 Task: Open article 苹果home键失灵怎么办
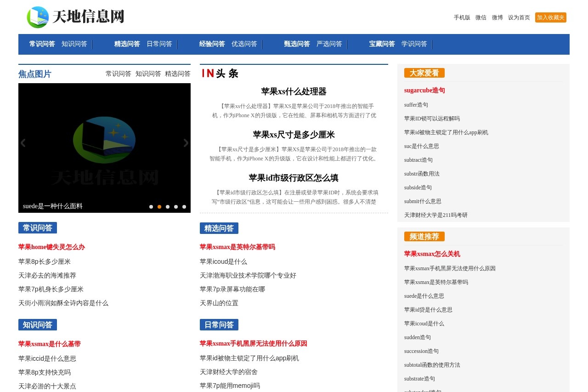[51, 247]
